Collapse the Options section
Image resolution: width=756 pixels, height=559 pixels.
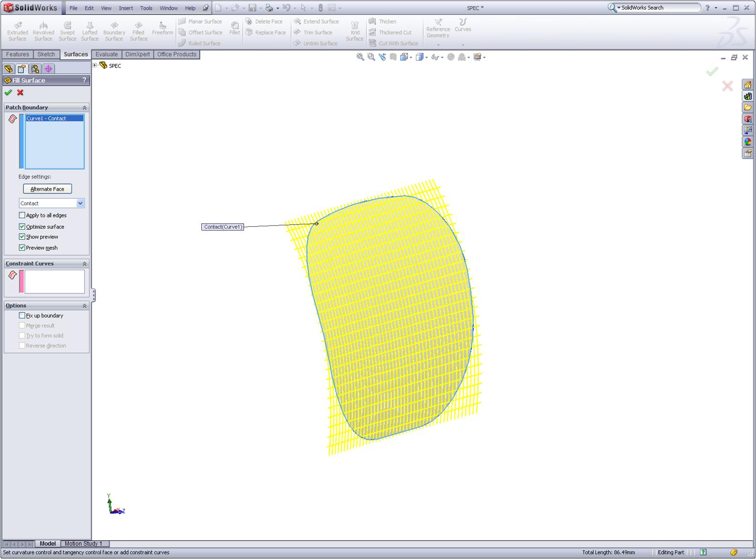click(x=84, y=306)
